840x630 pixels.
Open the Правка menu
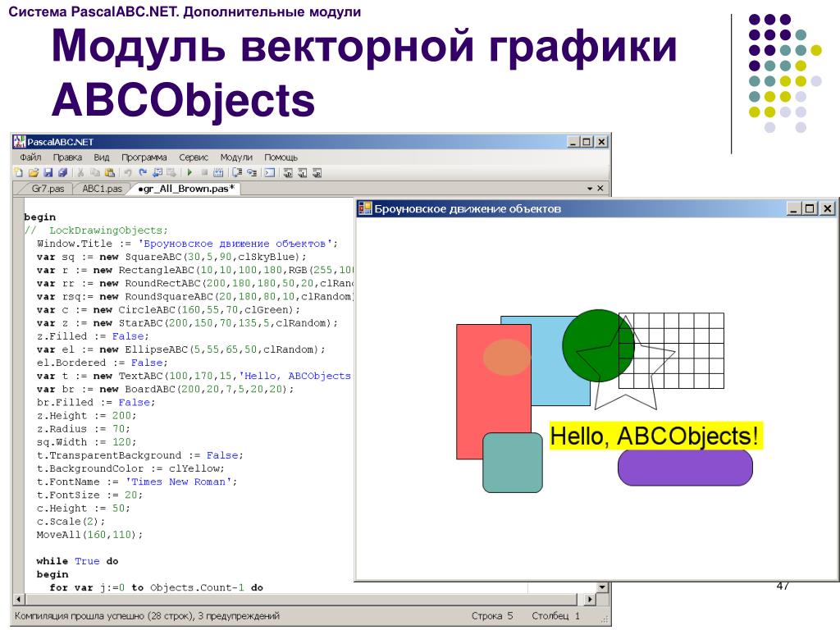(67, 157)
